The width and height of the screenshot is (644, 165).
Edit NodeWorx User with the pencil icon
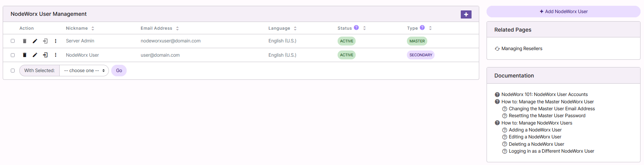tap(35, 55)
